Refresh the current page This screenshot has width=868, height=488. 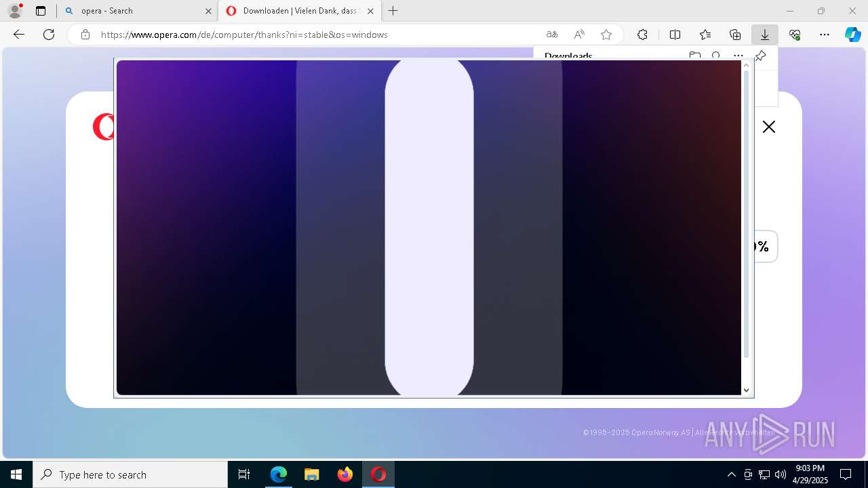[x=49, y=35]
